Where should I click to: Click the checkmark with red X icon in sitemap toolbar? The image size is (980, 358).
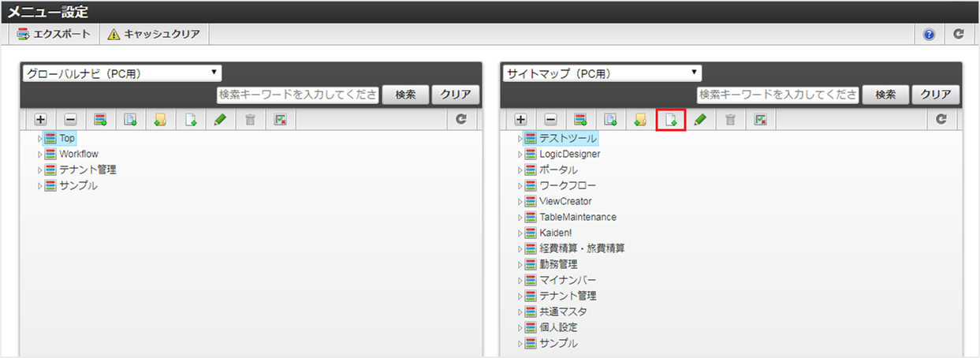(760, 120)
